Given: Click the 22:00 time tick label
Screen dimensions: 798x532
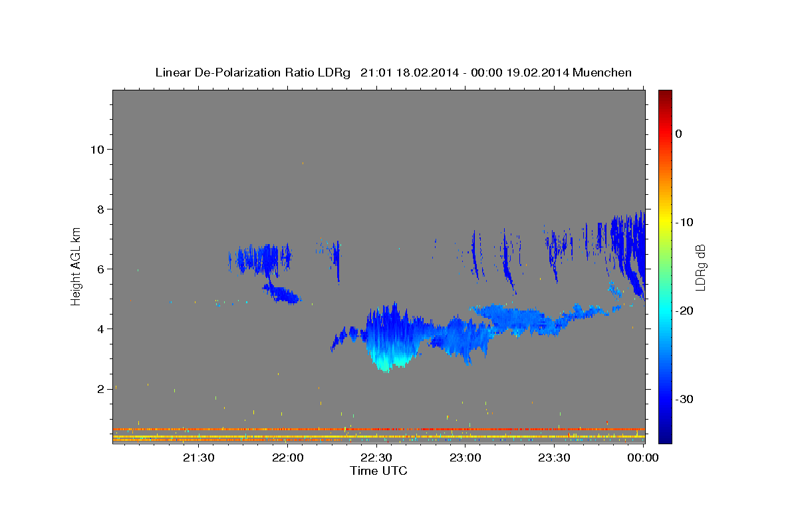Looking at the screenshot, I should click(x=287, y=458).
